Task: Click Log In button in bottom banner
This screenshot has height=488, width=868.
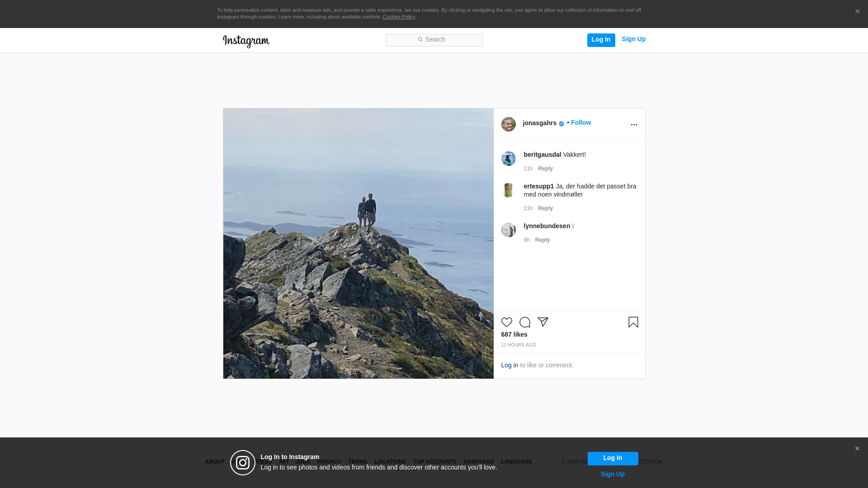Action: 613,458
